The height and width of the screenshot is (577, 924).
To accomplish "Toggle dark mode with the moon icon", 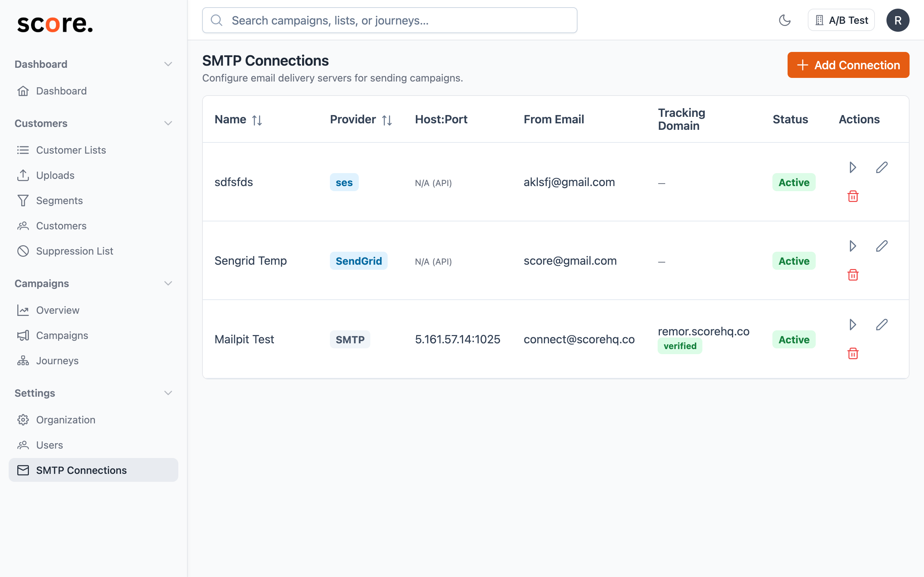I will point(785,20).
